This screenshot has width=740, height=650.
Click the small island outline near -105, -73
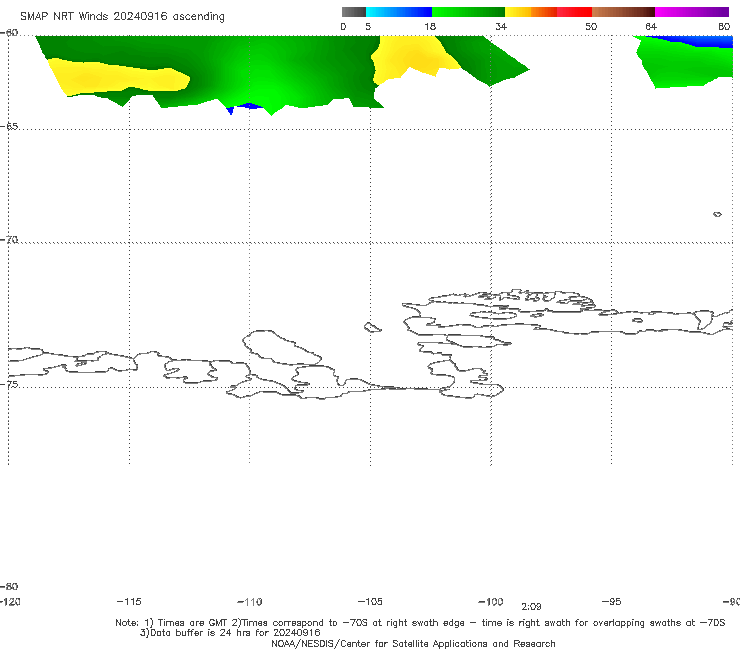(372, 327)
